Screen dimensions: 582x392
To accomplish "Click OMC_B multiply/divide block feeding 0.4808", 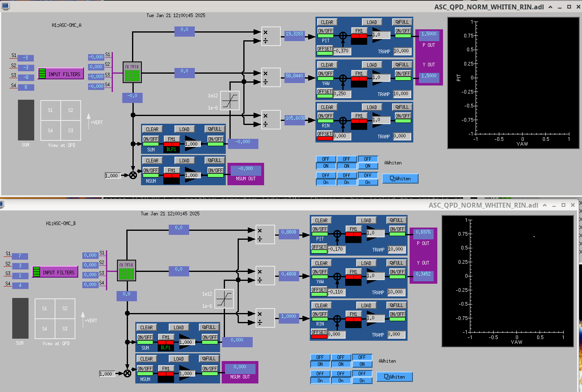I will tap(265, 276).
